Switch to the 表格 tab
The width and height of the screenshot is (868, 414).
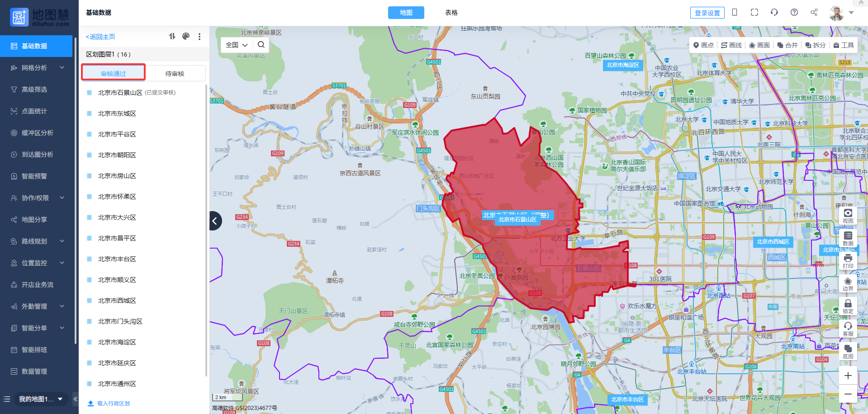point(451,13)
